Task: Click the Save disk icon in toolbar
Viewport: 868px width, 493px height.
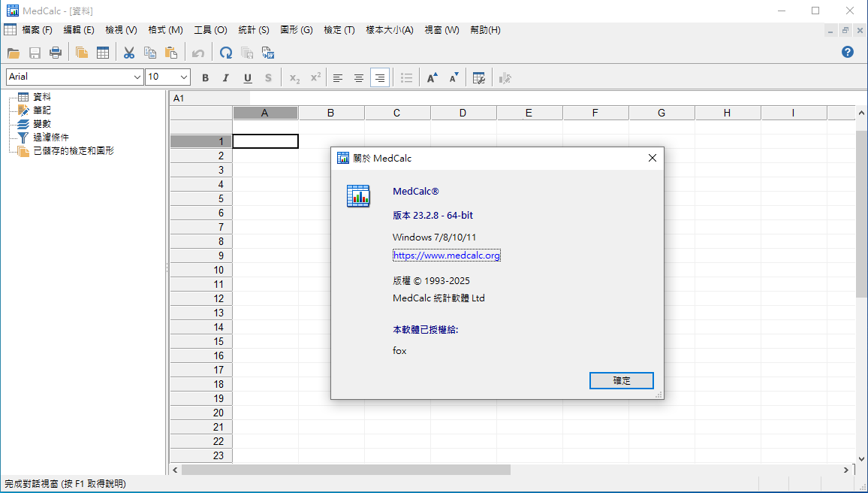Action: pyautogui.click(x=35, y=53)
